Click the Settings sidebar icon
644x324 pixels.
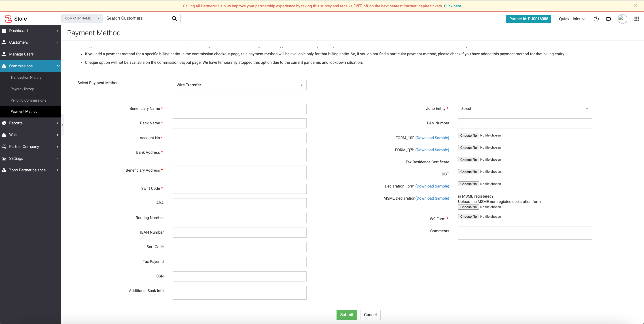4,158
